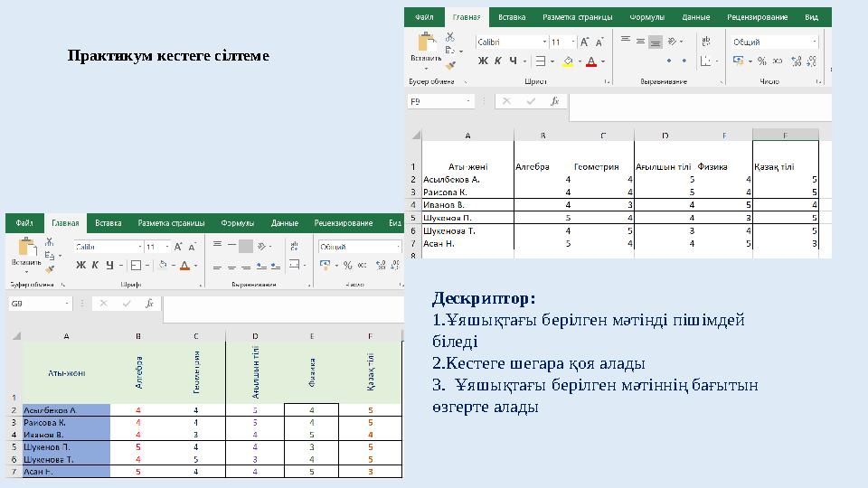Image resolution: width=868 pixels, height=488 pixels.
Task: Open Файл tab in upper-right Excel window
Action: pos(424,17)
